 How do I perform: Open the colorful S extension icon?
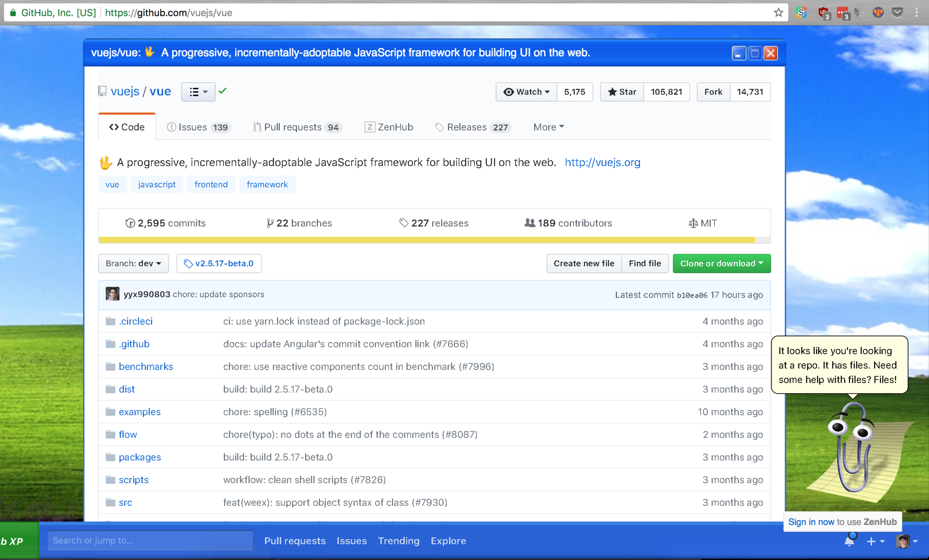(x=801, y=12)
